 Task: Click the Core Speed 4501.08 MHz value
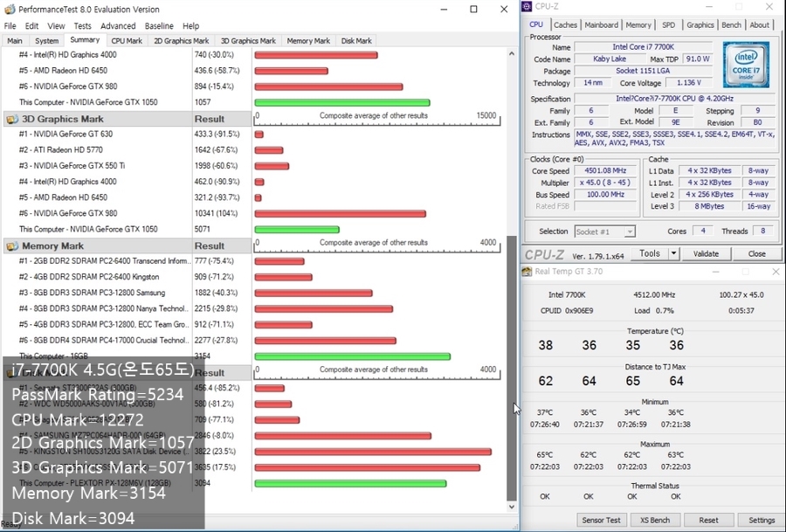point(605,171)
